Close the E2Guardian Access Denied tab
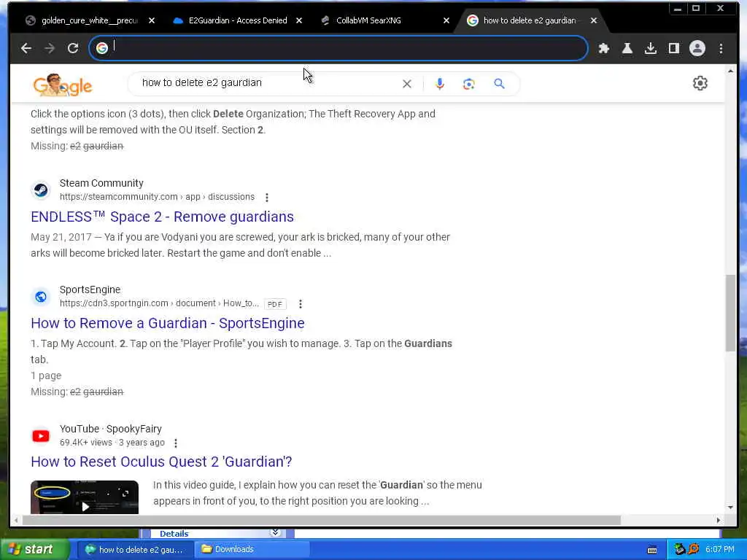The image size is (747, 560). pos(298,20)
